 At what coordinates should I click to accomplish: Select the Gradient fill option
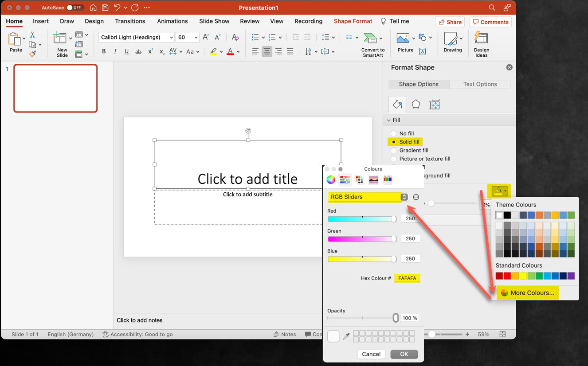pos(394,150)
